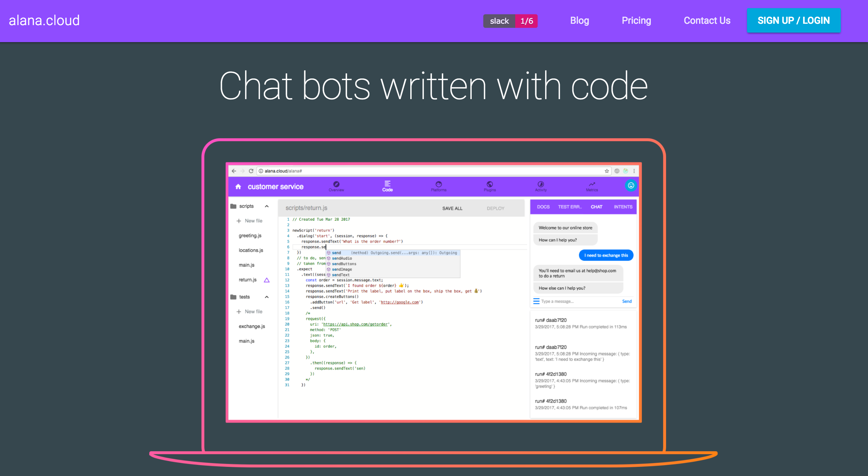Viewport: 868px width, 476px height.
Task: Switch to the INTENTS tab
Action: click(x=623, y=207)
